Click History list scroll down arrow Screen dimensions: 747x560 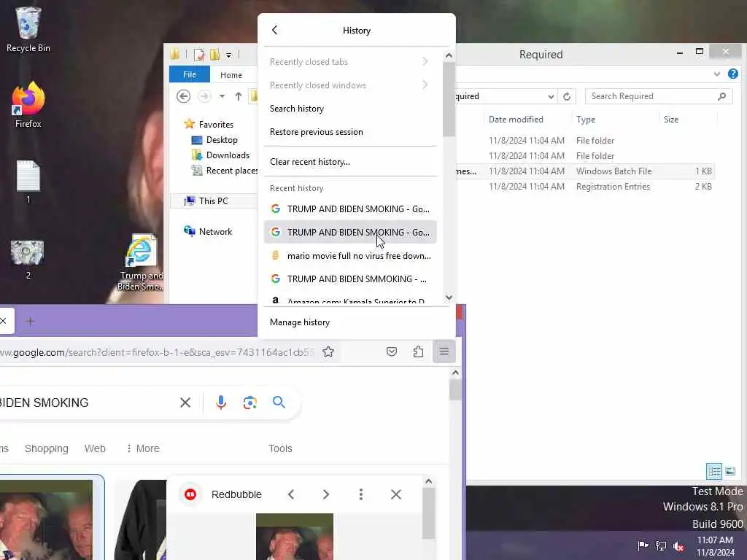click(x=449, y=297)
